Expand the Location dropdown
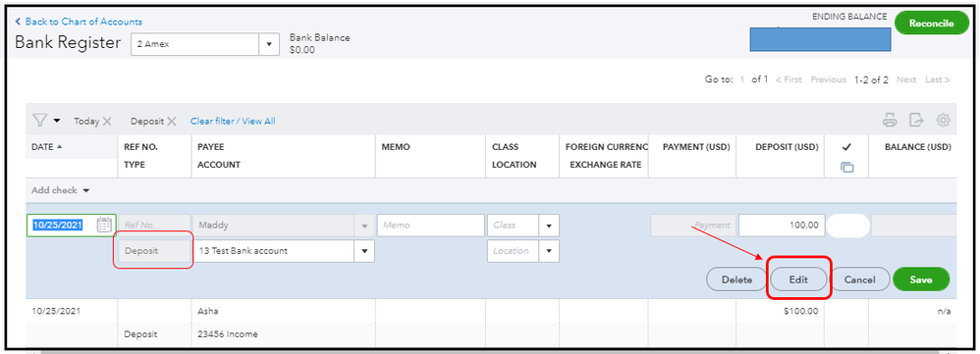 tap(549, 251)
